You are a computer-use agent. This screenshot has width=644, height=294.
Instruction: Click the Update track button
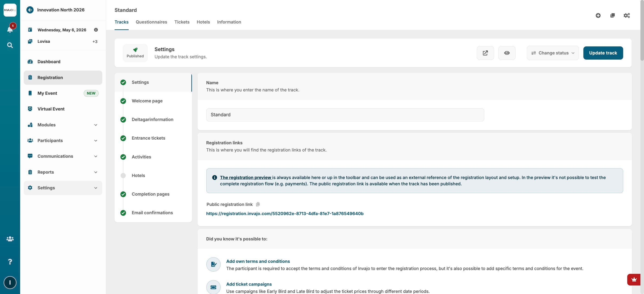tap(603, 53)
